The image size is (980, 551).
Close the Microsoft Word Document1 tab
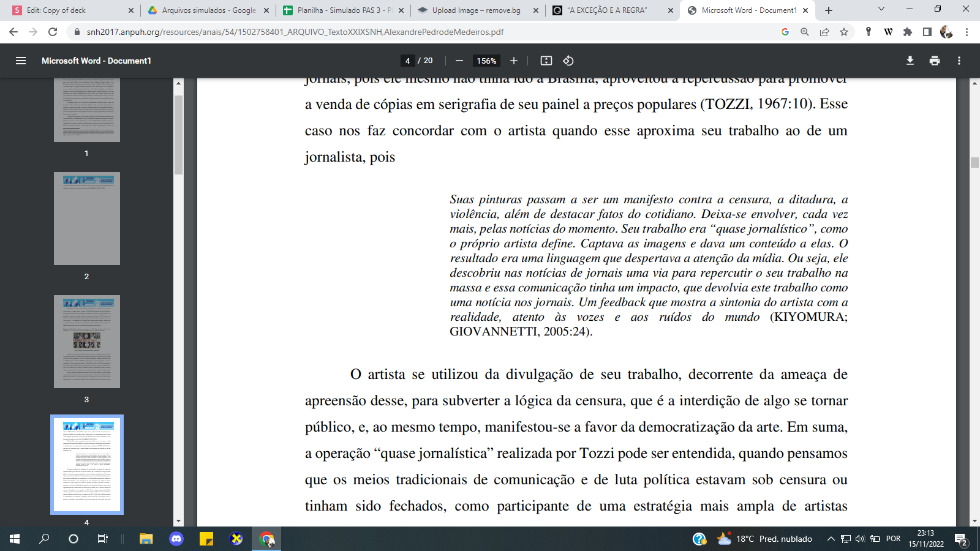pos(805,10)
